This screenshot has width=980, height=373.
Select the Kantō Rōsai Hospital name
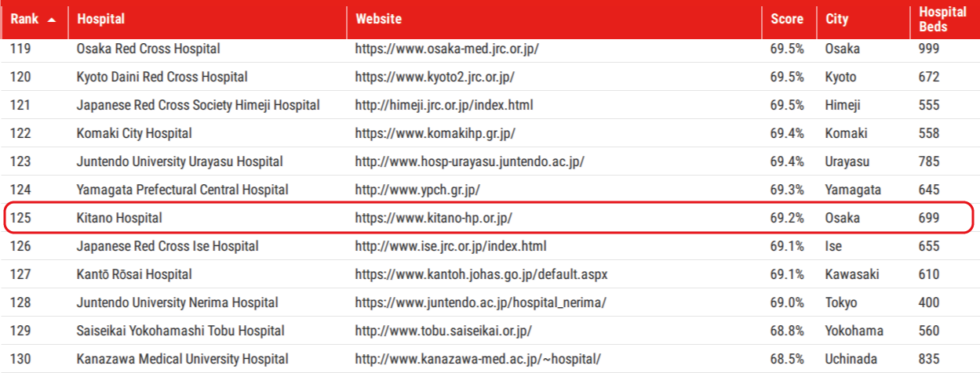(x=134, y=274)
